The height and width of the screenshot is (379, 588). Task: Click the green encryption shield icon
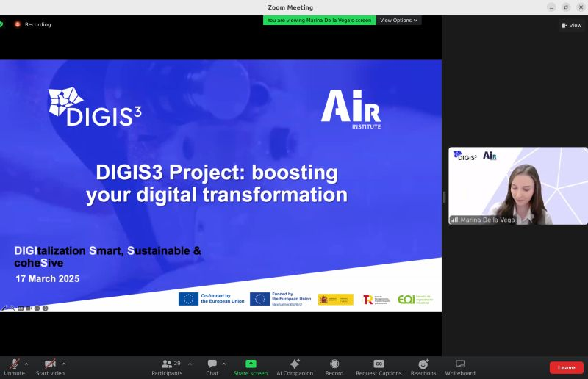[1, 24]
